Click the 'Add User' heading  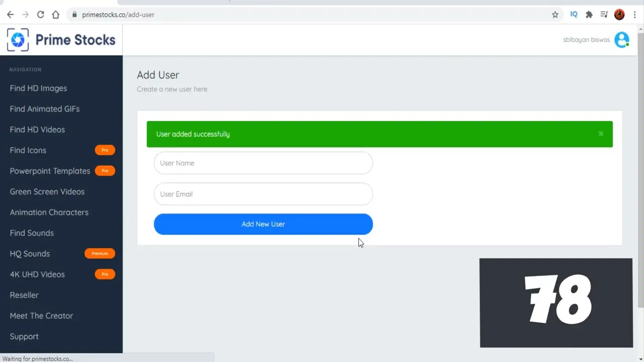(x=158, y=75)
